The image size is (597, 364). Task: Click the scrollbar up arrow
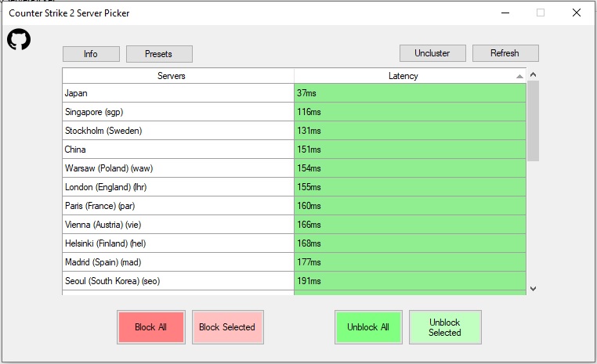click(x=533, y=74)
